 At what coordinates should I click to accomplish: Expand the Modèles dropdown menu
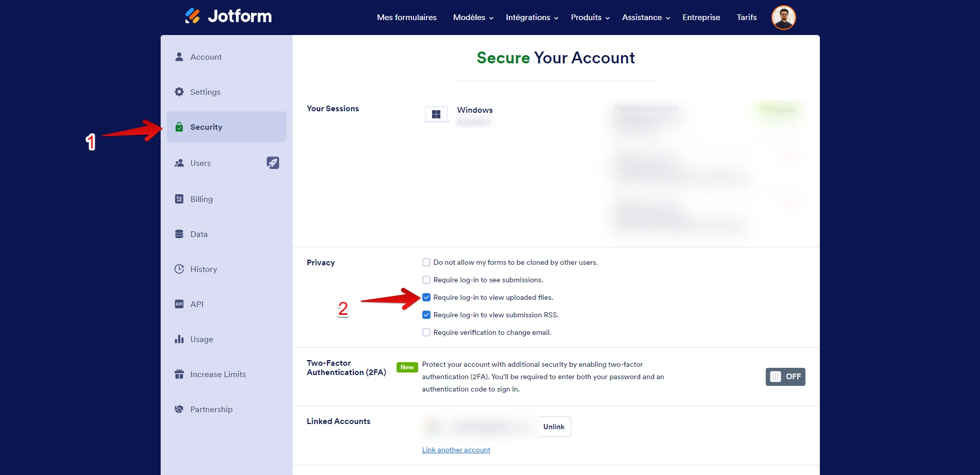point(473,18)
